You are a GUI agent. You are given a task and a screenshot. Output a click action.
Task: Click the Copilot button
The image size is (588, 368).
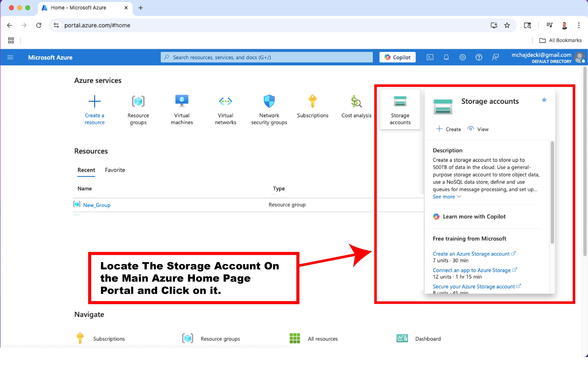[397, 57]
